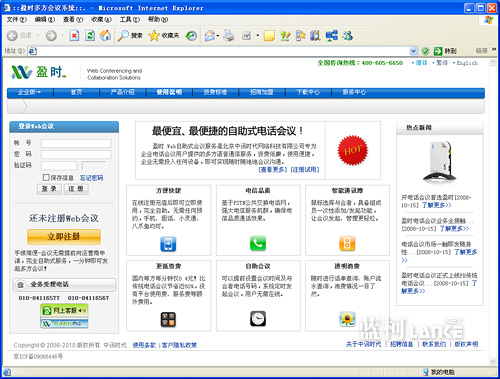Click into the 密码 password input field
Screen dimensions: 500x379
(x=76, y=154)
